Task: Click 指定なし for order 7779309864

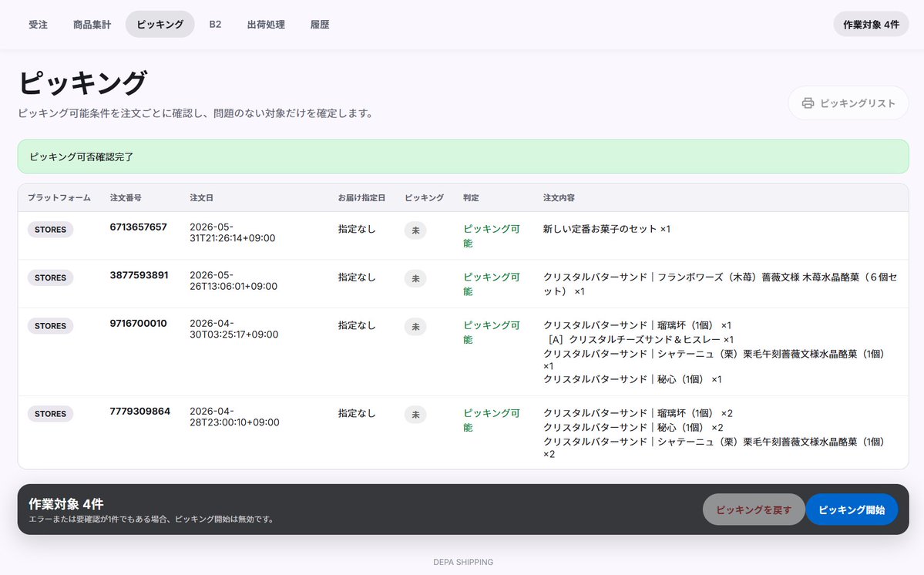Action: tap(357, 414)
